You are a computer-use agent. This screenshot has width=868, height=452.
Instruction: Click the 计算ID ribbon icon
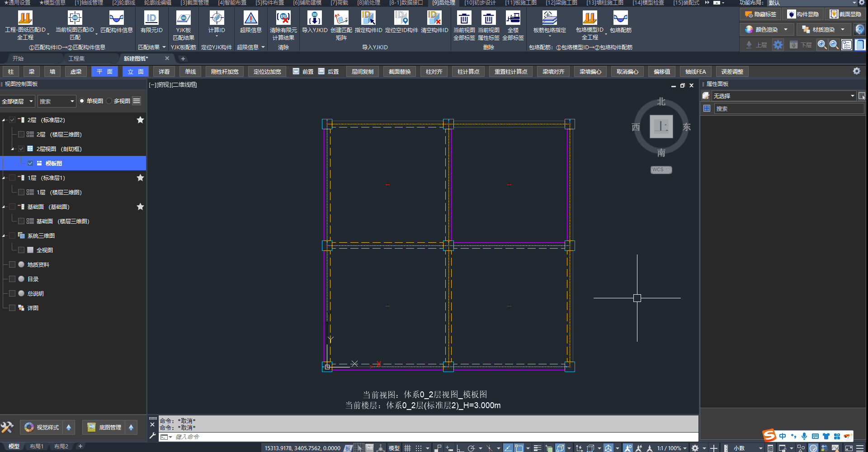pos(217,19)
